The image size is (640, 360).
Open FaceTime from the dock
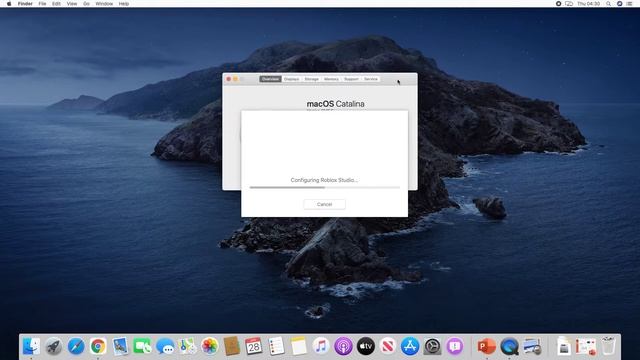(x=142, y=346)
